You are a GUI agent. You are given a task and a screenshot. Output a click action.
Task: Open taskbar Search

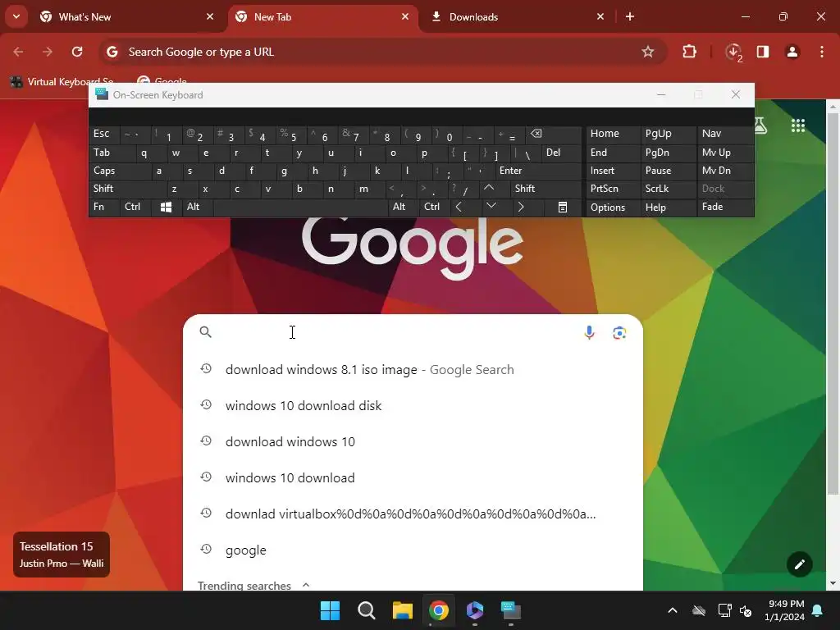[x=367, y=610]
